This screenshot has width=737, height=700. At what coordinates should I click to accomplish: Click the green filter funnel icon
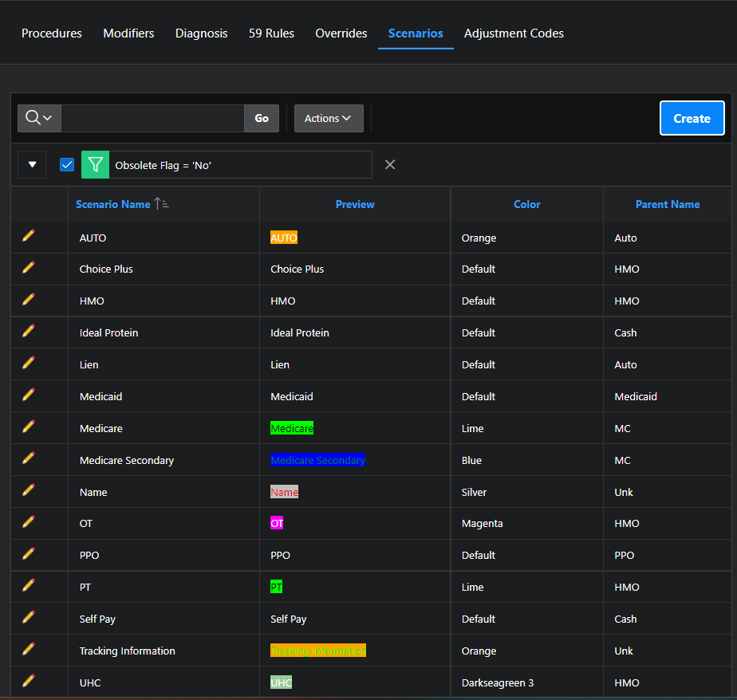point(96,164)
